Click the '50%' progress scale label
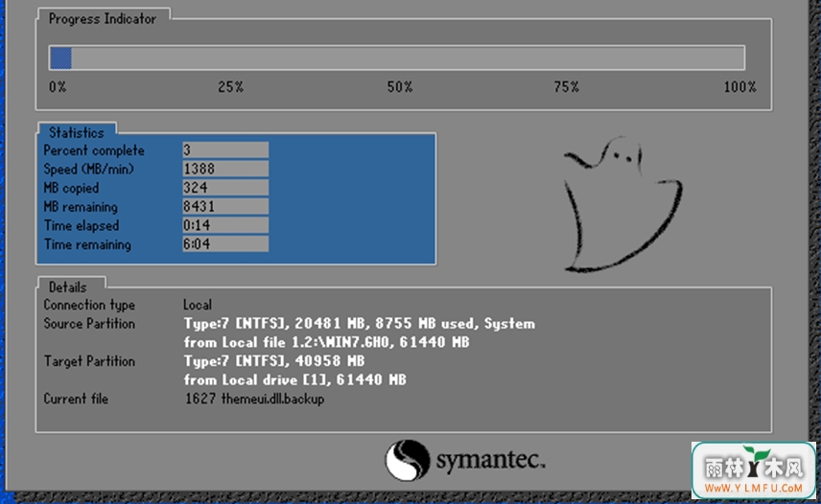 [400, 87]
